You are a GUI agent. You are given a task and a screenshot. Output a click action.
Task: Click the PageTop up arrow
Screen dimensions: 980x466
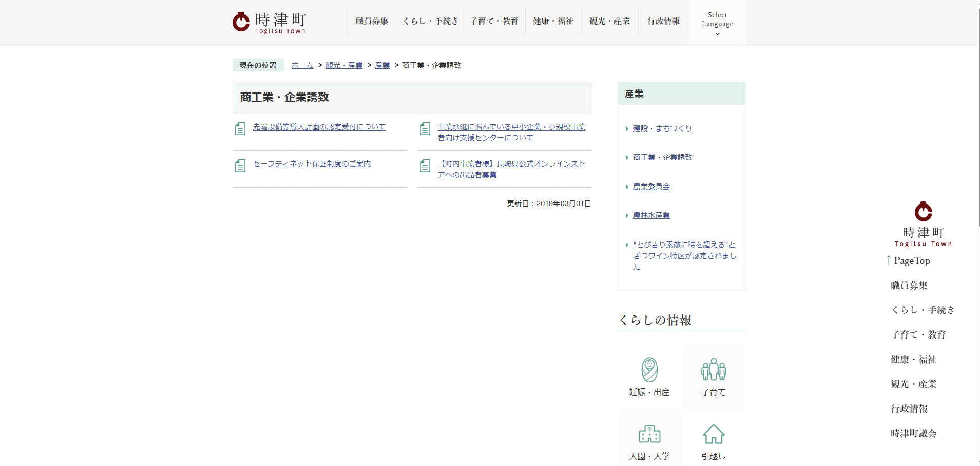coord(889,260)
